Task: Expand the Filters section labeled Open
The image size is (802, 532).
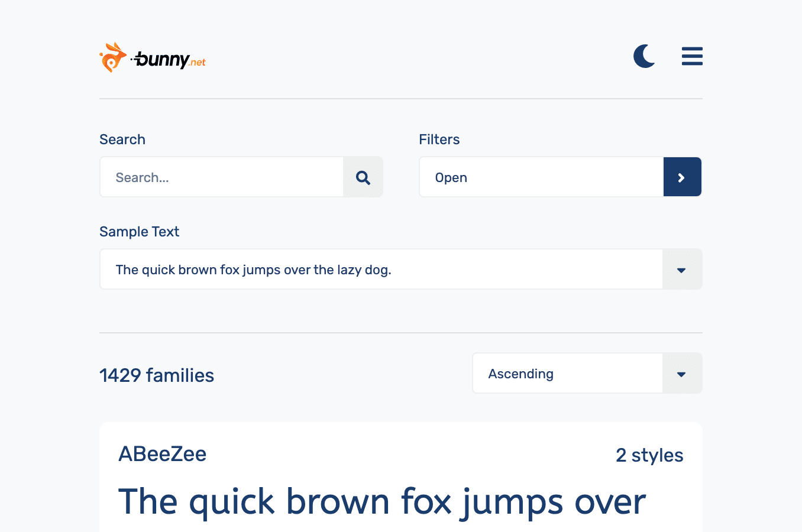Action: coord(541,177)
